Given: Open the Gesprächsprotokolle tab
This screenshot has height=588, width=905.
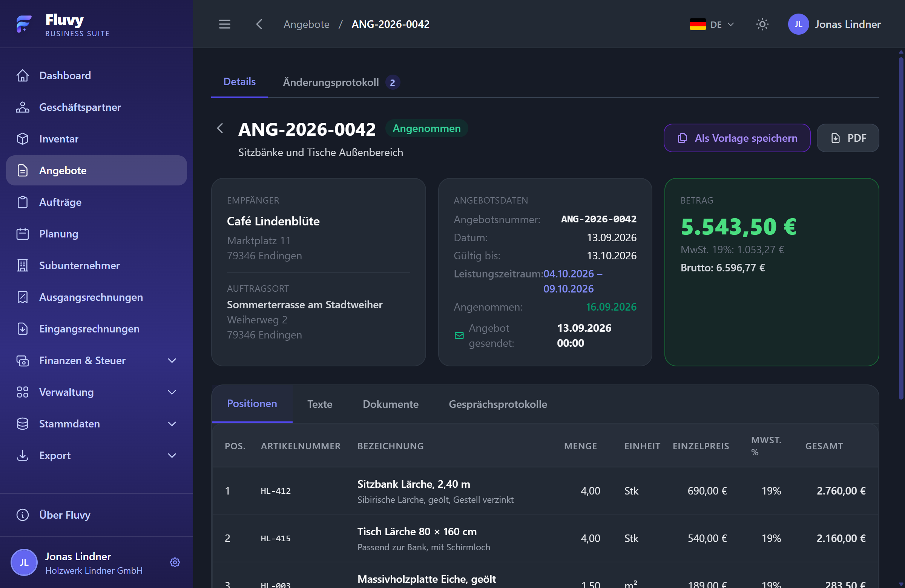Looking at the screenshot, I should (498, 404).
